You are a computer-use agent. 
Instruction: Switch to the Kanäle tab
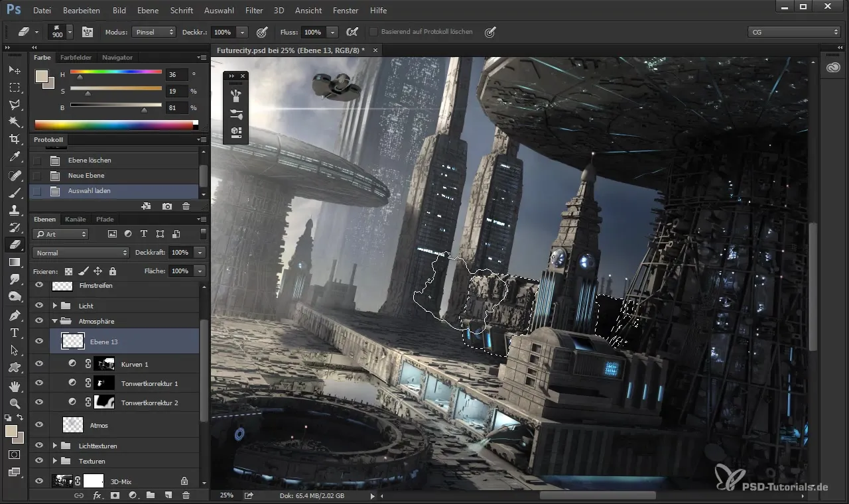pos(76,219)
